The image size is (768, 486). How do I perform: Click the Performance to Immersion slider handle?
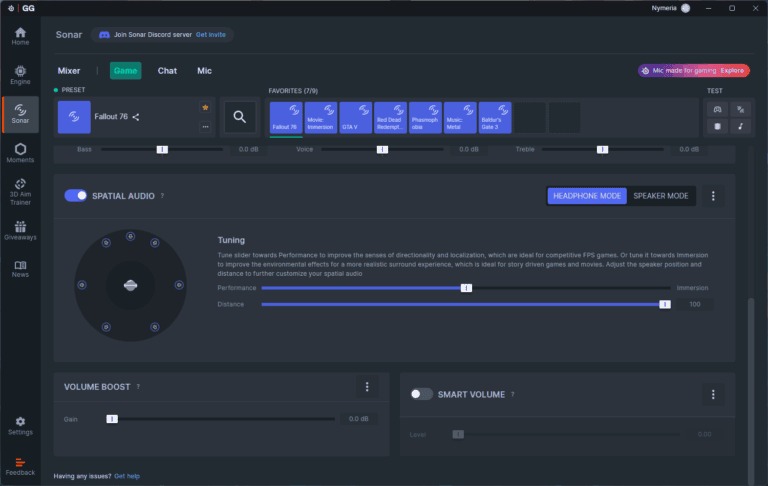(x=466, y=288)
